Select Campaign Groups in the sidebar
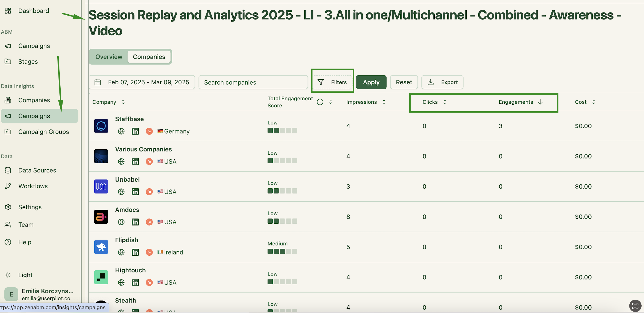The height and width of the screenshot is (313, 644). (x=43, y=132)
